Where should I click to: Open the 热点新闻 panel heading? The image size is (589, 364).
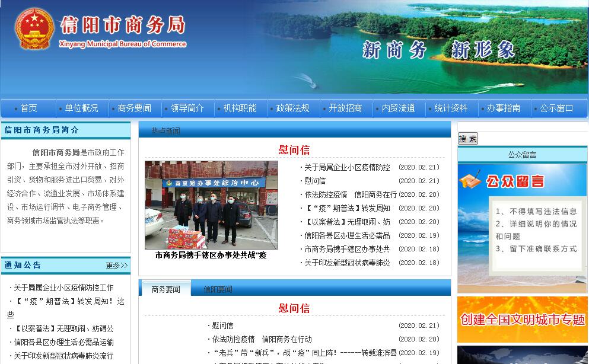coord(165,130)
